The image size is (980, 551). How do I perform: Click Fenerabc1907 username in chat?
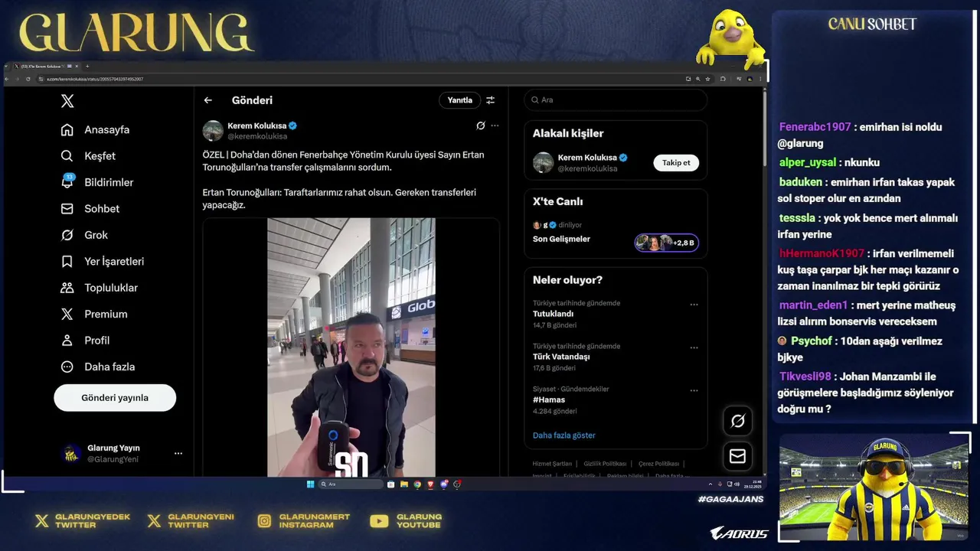point(815,127)
